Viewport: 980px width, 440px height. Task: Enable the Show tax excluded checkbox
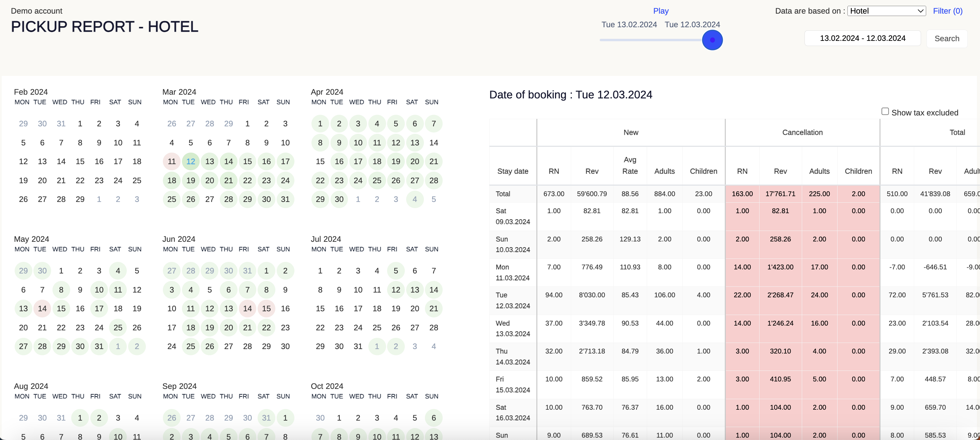click(885, 111)
